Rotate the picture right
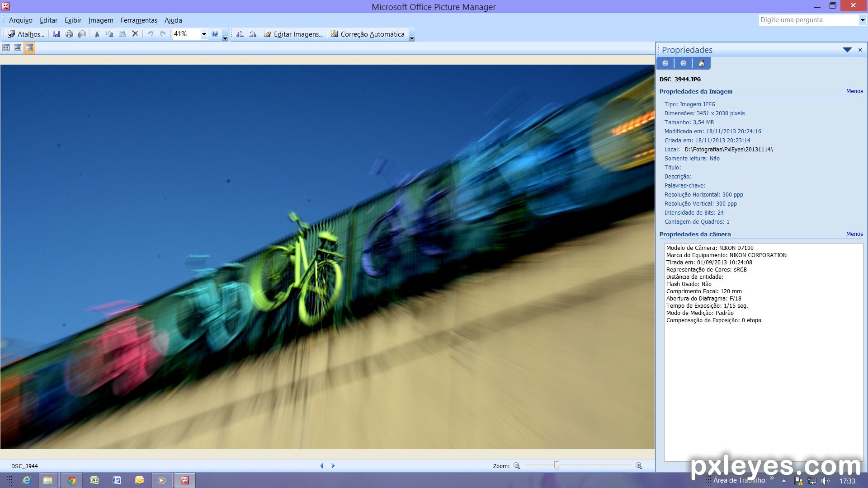 (x=253, y=34)
